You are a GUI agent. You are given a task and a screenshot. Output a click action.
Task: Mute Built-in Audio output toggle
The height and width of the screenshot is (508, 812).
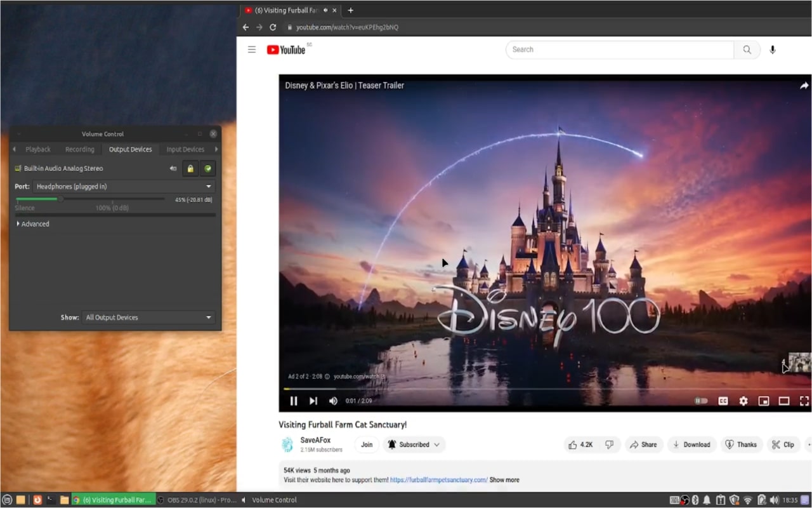[173, 168]
